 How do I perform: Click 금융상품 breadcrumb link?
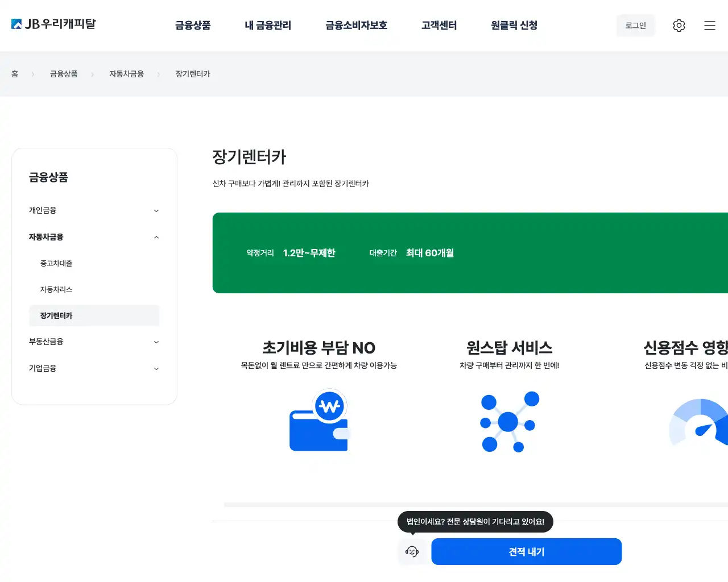coord(64,74)
